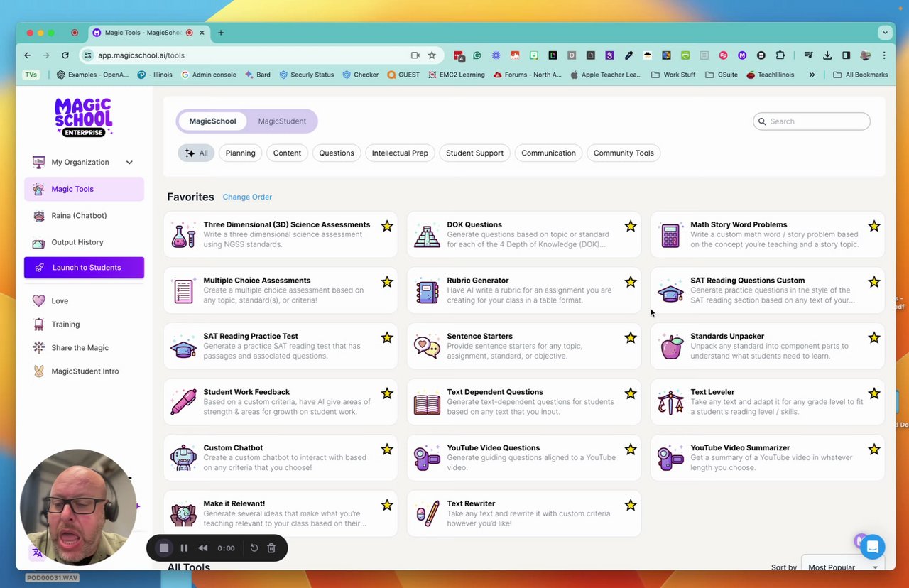Click the Raina chatbot sidebar icon

coord(38,216)
